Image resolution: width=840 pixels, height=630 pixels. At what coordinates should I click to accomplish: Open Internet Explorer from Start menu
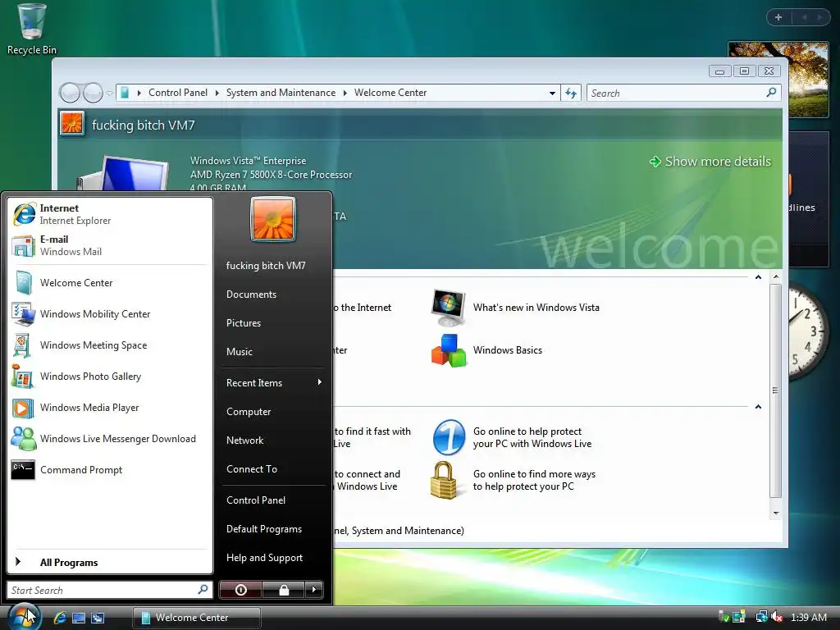[x=110, y=214]
